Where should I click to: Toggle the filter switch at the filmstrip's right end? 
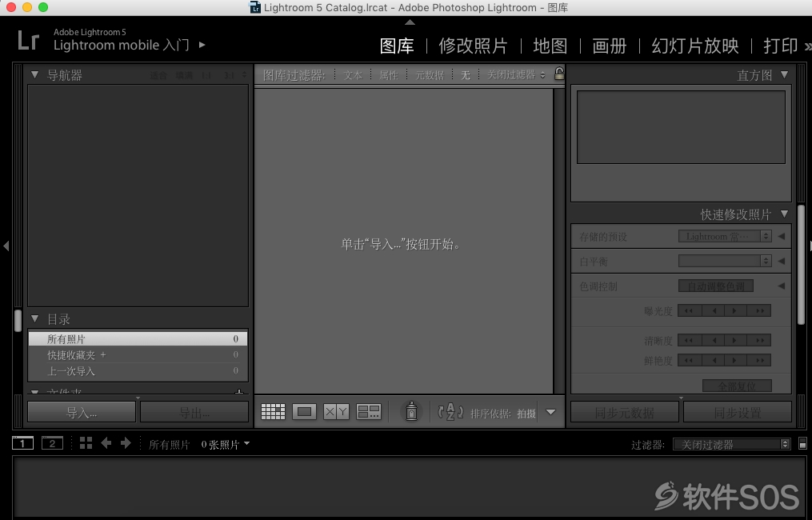point(802,443)
